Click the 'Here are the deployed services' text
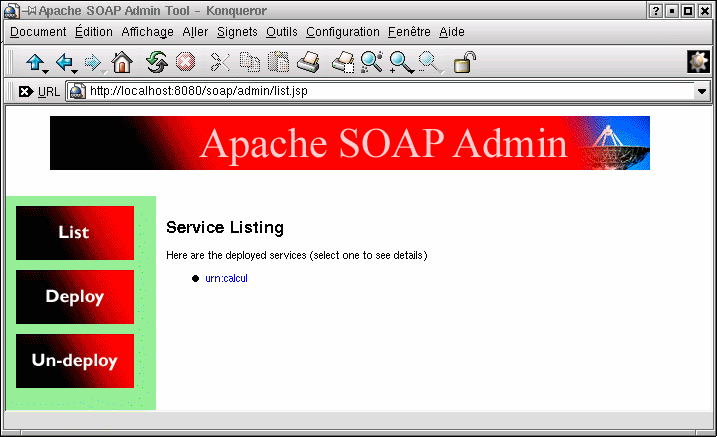The height and width of the screenshot is (437, 717). click(297, 255)
